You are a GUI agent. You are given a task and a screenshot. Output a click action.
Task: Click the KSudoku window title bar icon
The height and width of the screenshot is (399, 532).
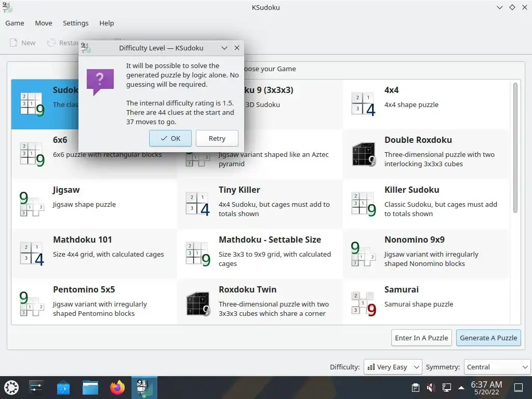[7, 7]
